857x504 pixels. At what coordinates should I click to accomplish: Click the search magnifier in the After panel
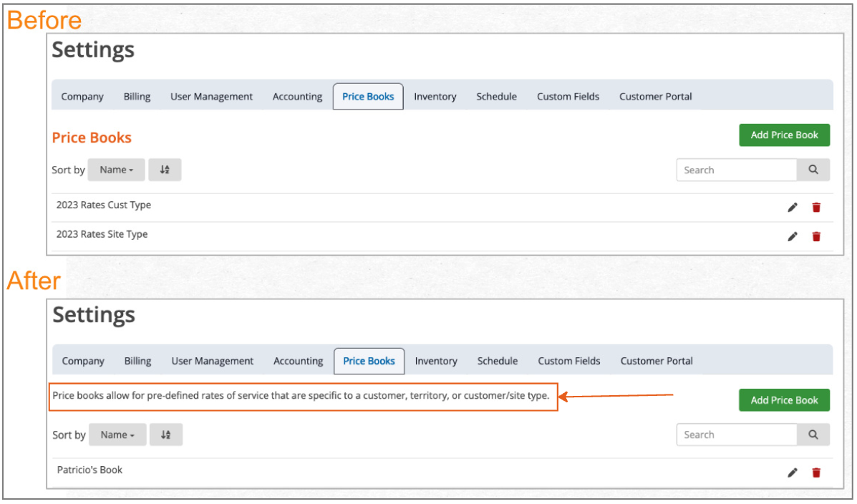[x=813, y=435]
